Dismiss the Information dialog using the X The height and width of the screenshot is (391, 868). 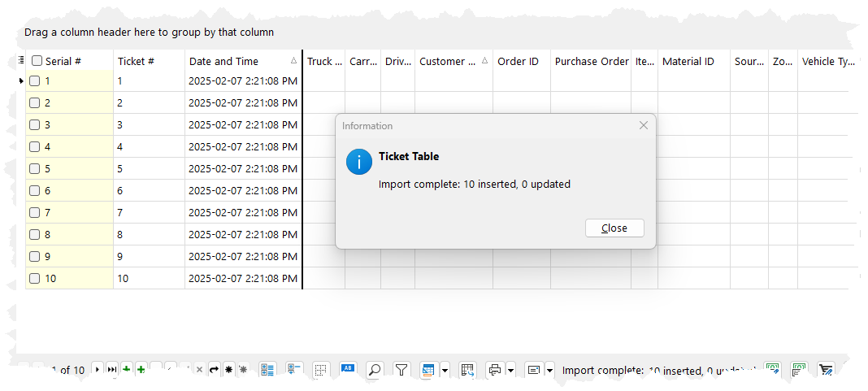point(644,125)
